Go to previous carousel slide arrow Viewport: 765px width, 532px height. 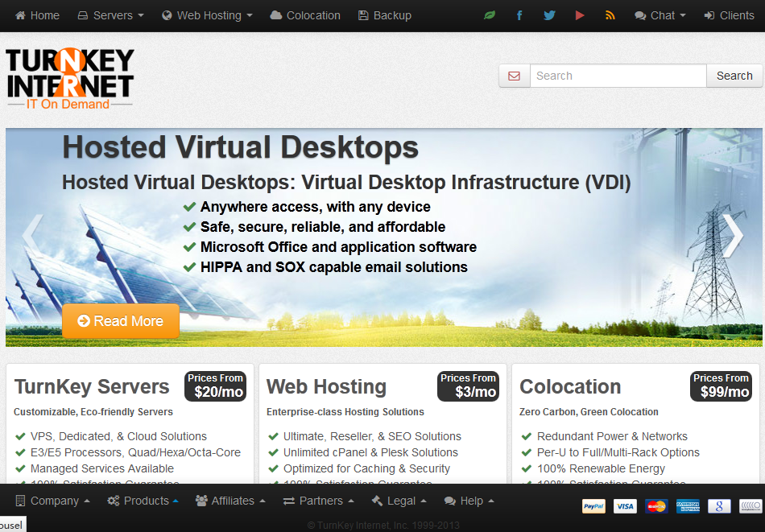pos(33,236)
